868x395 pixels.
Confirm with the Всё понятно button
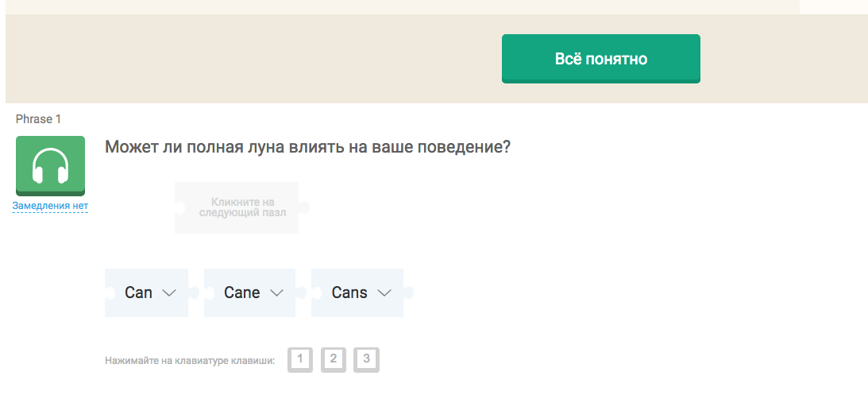[x=601, y=59]
